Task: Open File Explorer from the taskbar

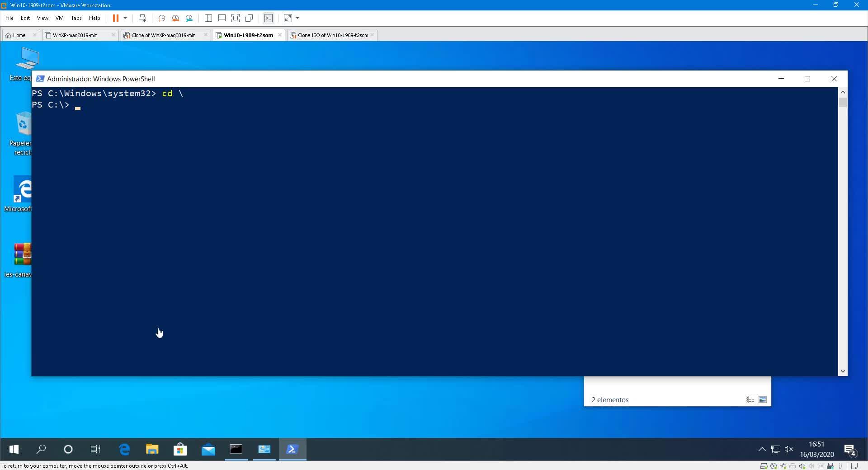Action: tap(152, 449)
